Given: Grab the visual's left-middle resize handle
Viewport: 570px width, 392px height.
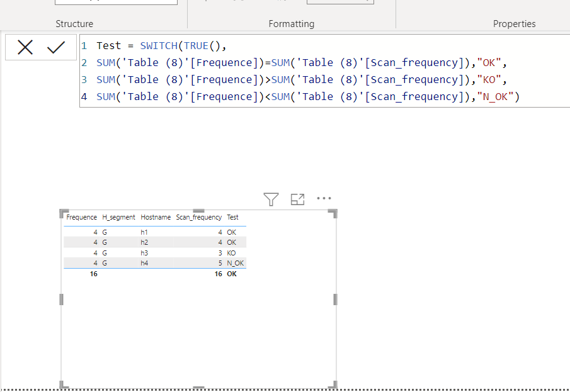Looking at the screenshot, I should [62, 300].
